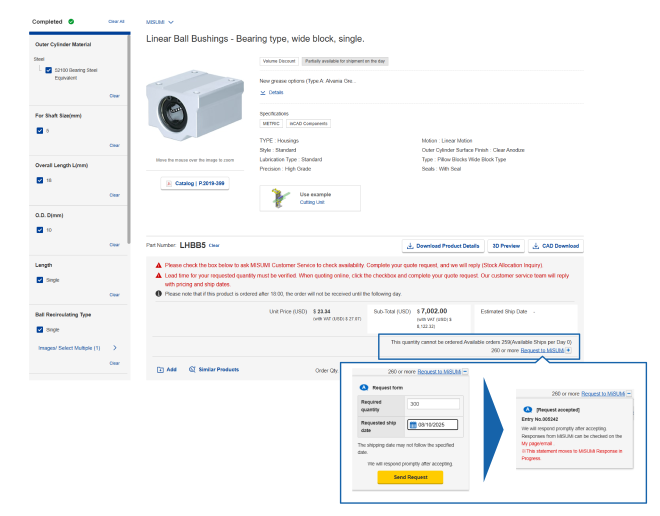
Task: Uncheck Overall Length 16 checkbox
Action: pos(38,180)
